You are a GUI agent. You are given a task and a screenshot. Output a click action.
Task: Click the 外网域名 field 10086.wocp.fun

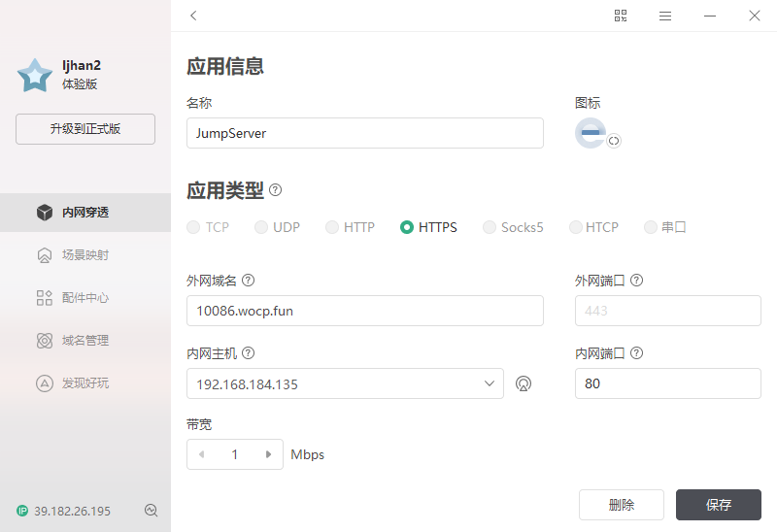[x=365, y=311]
